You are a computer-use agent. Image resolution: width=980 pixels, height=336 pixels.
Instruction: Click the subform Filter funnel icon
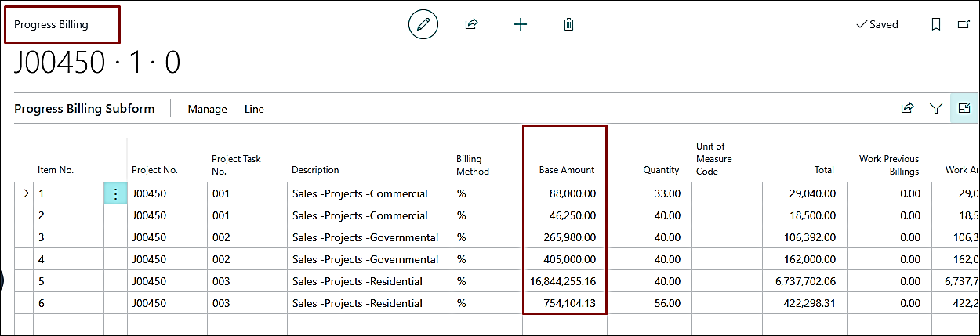coord(935,108)
